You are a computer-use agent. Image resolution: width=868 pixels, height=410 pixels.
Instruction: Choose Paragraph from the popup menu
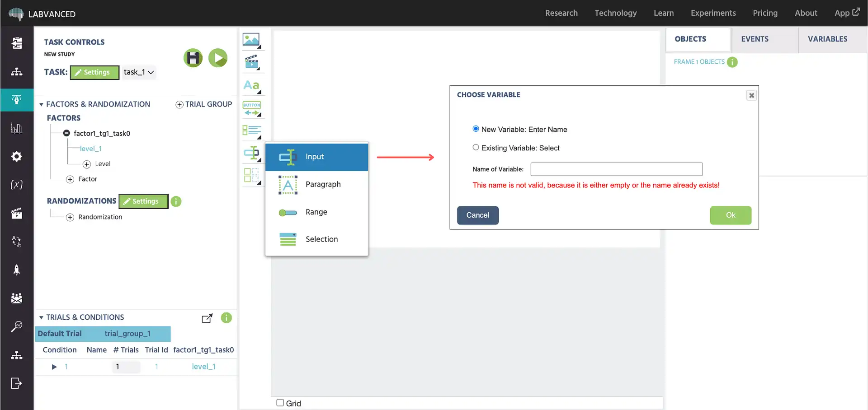click(316, 185)
